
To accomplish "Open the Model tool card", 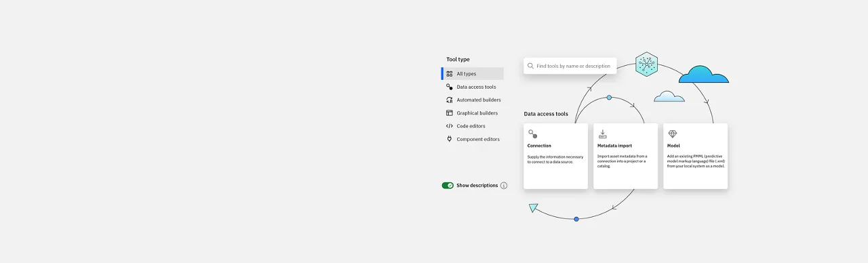I will (x=695, y=156).
